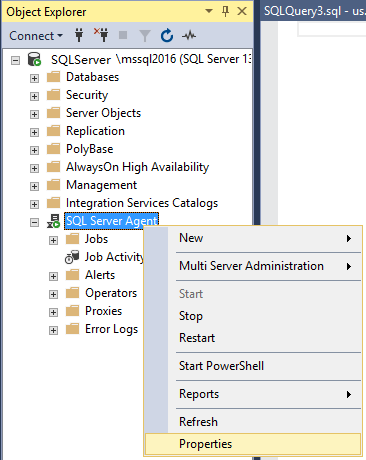Click the Connect Object Explorer plug icon

tap(79, 35)
